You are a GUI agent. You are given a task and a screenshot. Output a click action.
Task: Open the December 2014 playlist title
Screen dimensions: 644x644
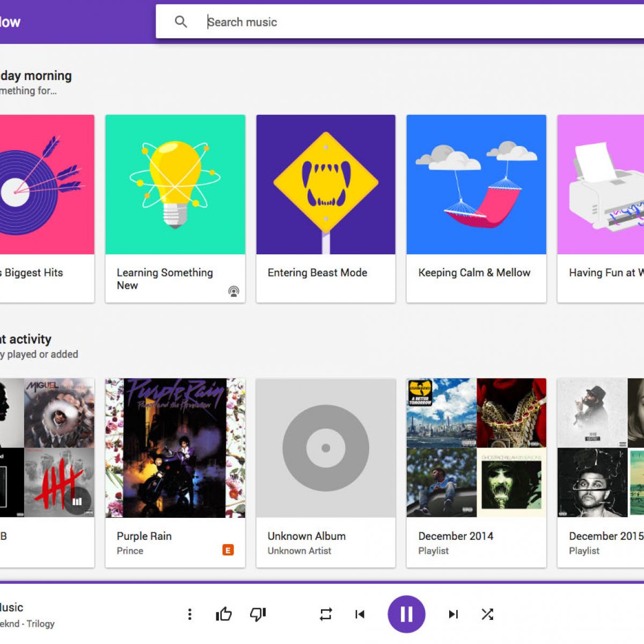(456, 536)
